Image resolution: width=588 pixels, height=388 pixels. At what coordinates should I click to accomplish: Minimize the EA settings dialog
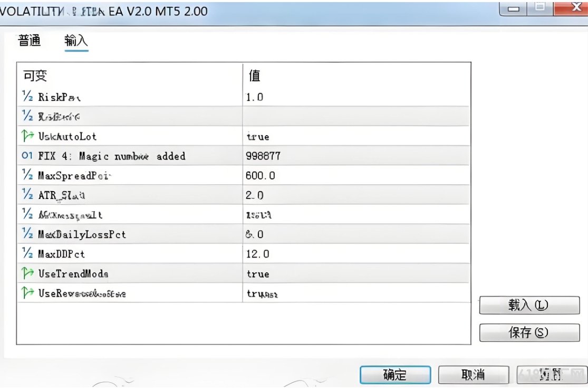pos(513,8)
